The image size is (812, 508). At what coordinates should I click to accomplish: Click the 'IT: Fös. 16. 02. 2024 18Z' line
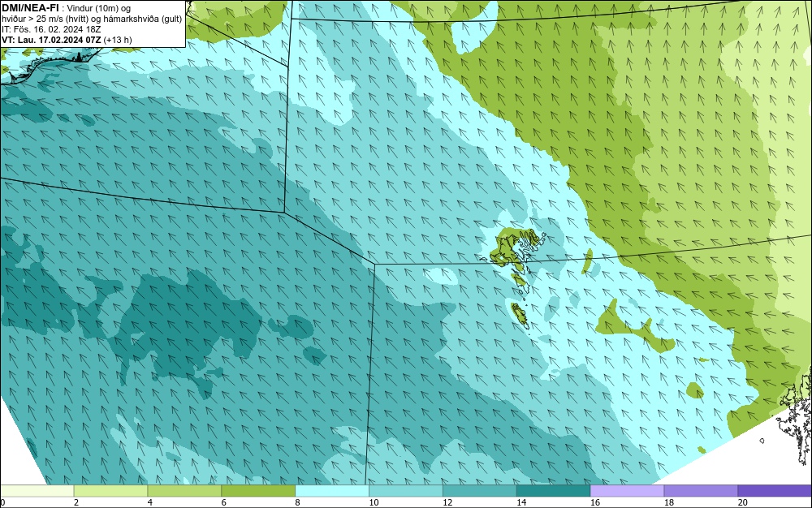coord(50,29)
